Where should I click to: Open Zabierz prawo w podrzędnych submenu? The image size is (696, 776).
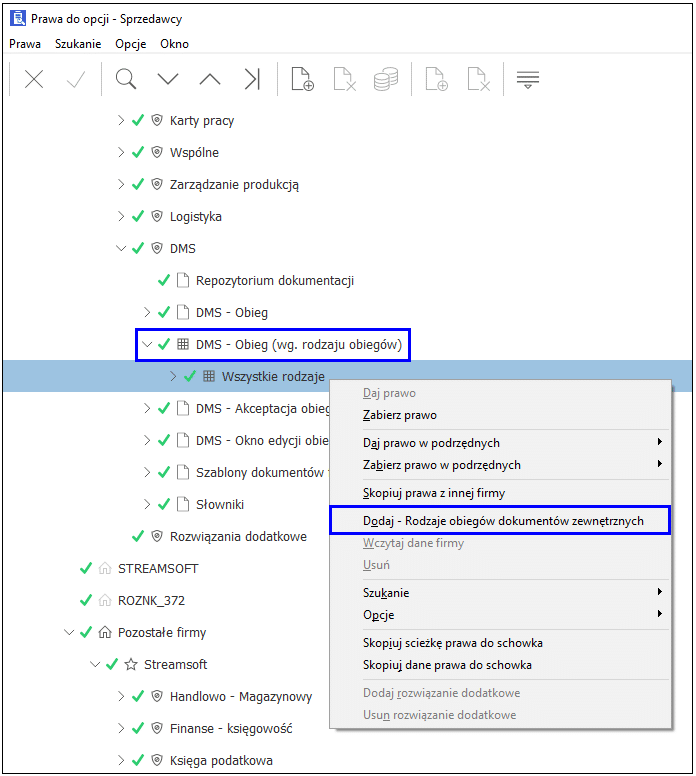click(x=500, y=465)
